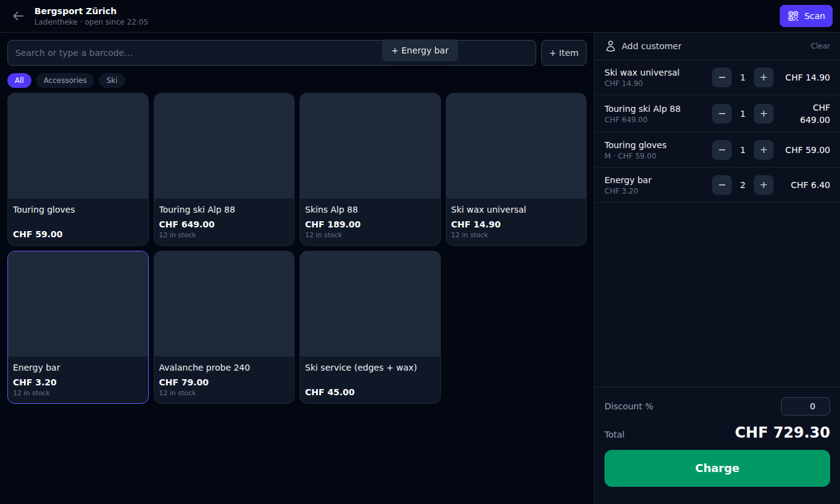This screenshot has width=840, height=504.
Task: Increase Ski wax universal quantity
Action: [x=764, y=77]
